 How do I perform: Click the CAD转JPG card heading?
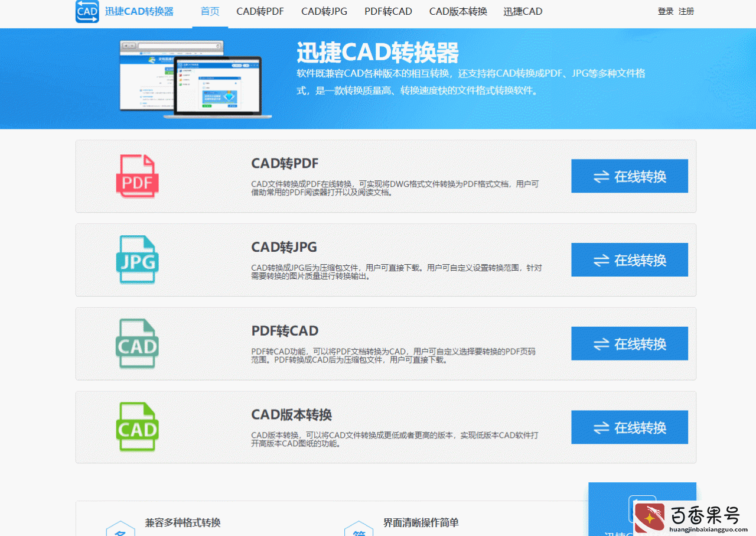pos(284,247)
